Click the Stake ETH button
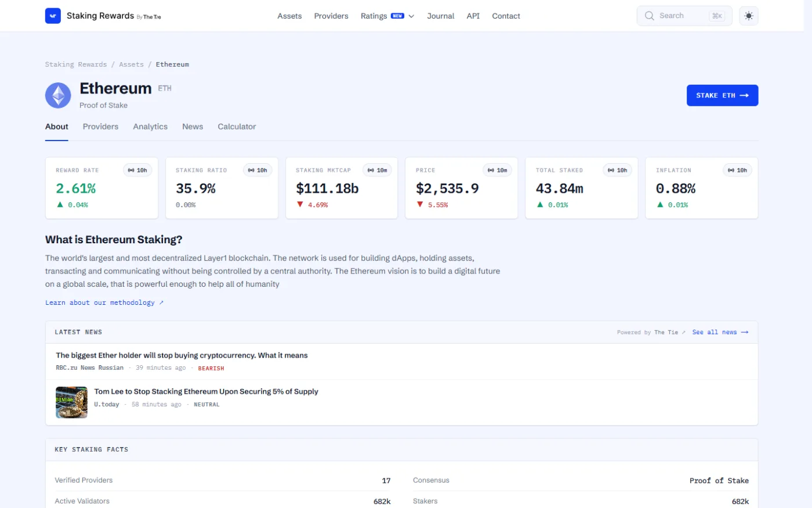Image resolution: width=812 pixels, height=508 pixels. (723, 95)
